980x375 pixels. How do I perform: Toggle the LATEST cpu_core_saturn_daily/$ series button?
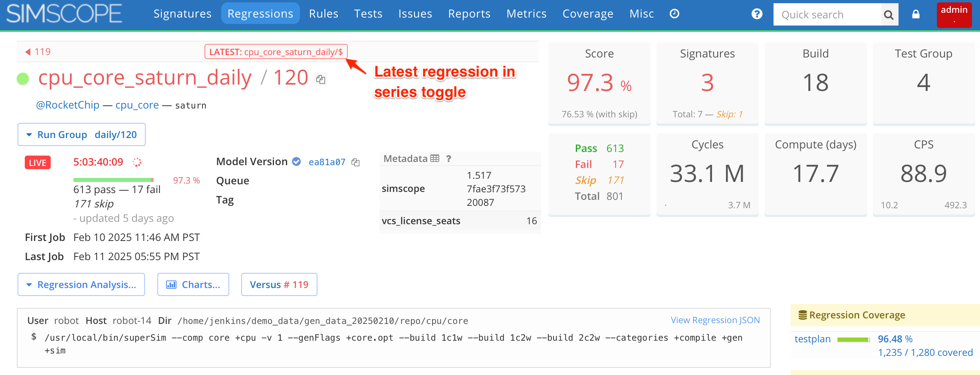(x=276, y=52)
